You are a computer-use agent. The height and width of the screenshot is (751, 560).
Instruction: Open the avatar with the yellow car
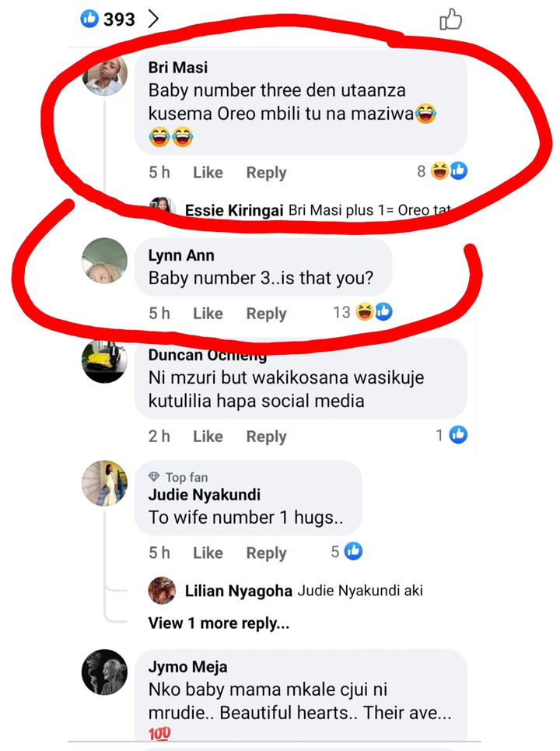tap(105, 362)
